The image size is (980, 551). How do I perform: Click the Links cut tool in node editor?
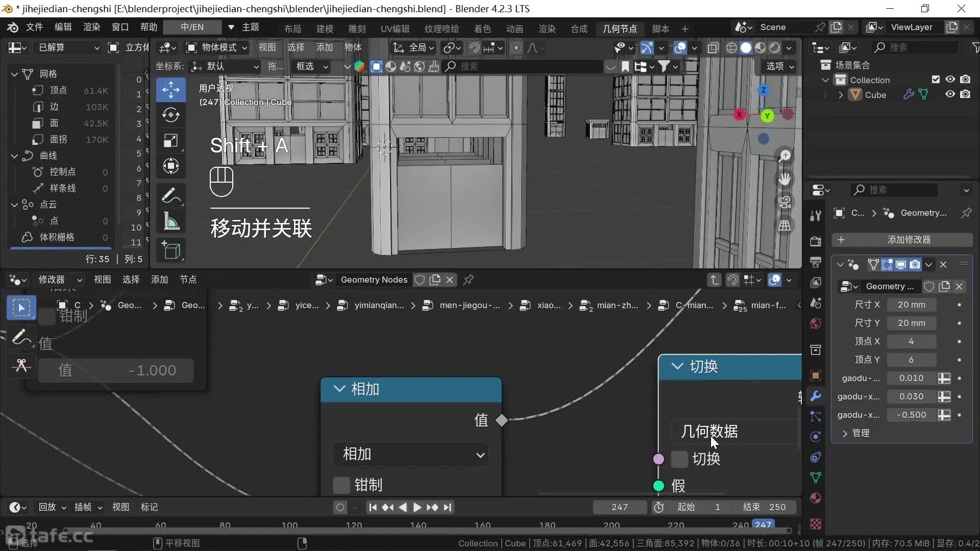coord(21,365)
